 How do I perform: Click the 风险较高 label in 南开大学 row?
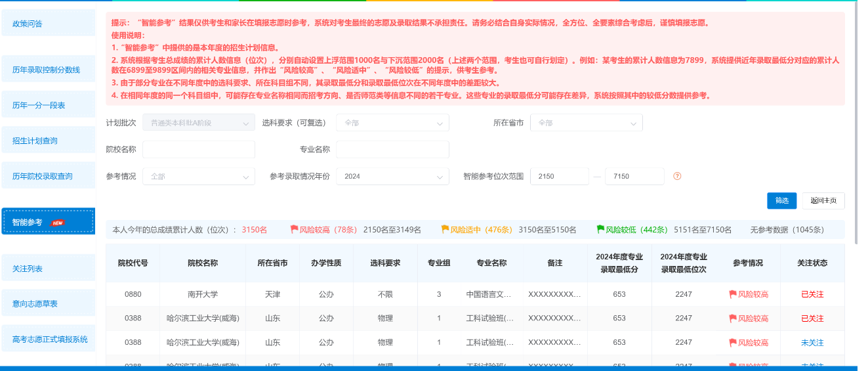coord(753,294)
